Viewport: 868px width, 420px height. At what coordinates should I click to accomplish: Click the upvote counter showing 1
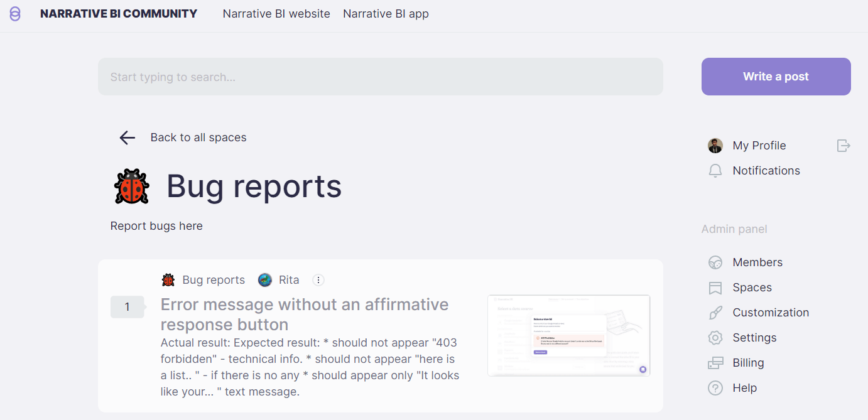tap(127, 307)
